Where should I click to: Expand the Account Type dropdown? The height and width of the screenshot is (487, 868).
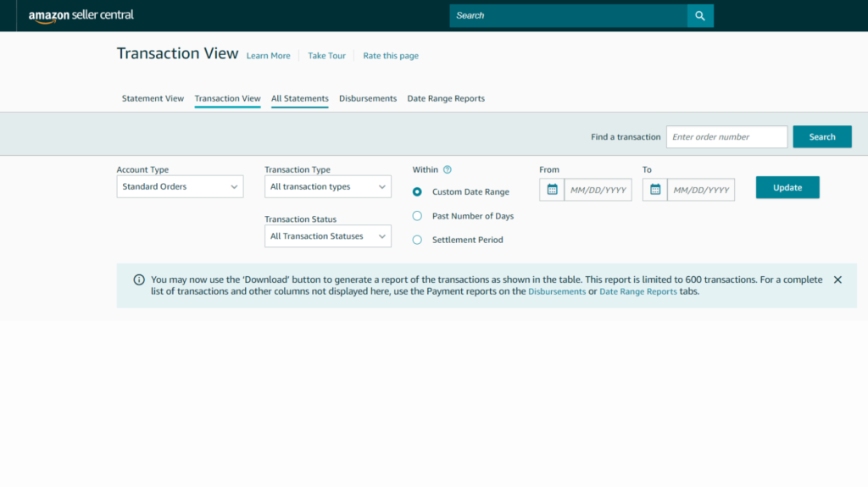tap(180, 186)
